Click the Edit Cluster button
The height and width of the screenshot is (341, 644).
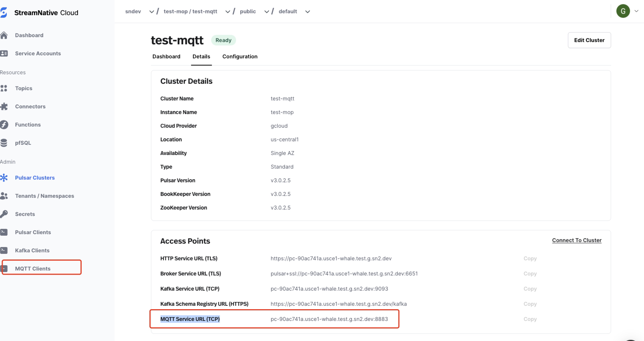click(x=589, y=40)
